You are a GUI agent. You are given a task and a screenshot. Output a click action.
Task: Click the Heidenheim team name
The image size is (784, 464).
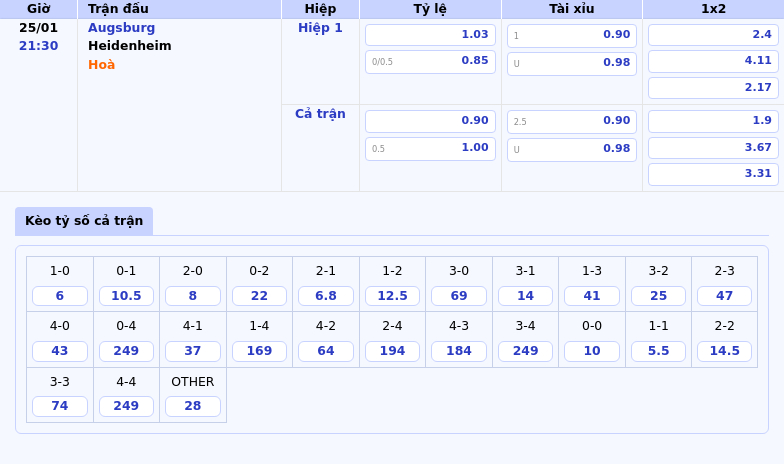click(129, 46)
